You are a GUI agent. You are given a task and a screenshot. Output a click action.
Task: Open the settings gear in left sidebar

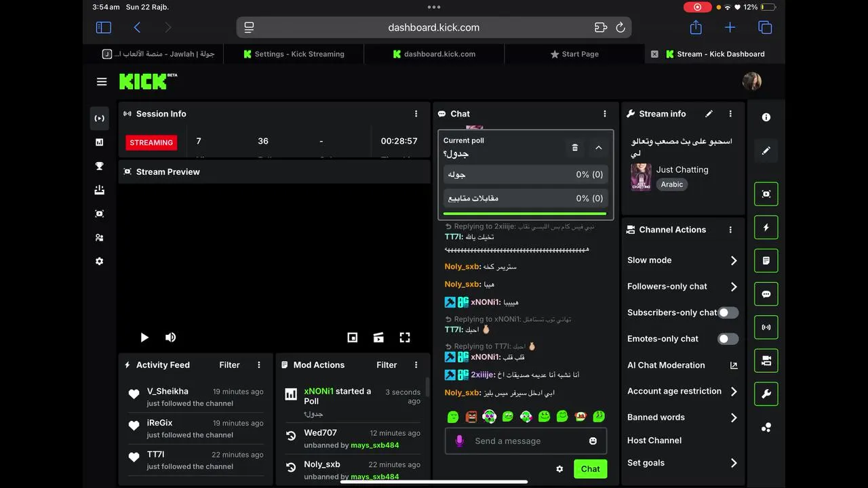pyautogui.click(x=100, y=261)
